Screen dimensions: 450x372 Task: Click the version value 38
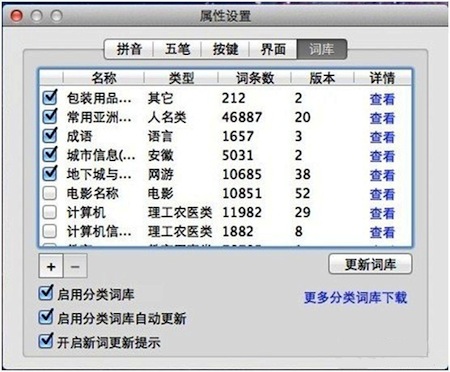coord(303,174)
